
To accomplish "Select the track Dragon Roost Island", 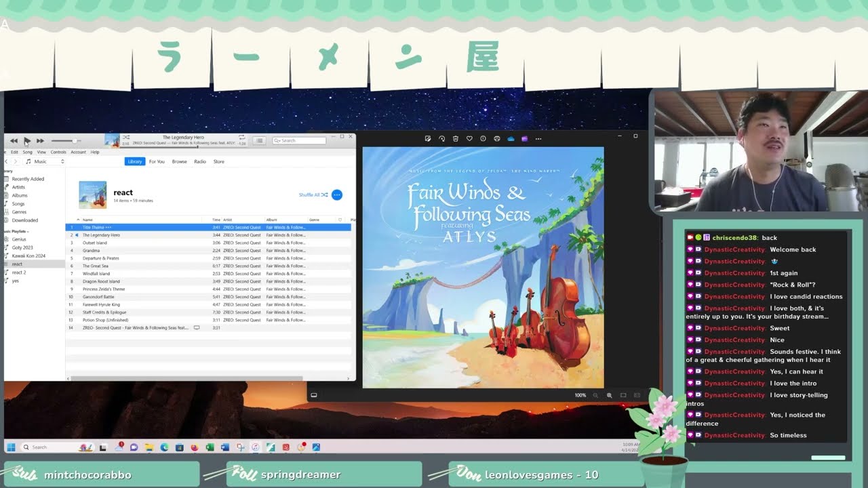I will pos(208,281).
